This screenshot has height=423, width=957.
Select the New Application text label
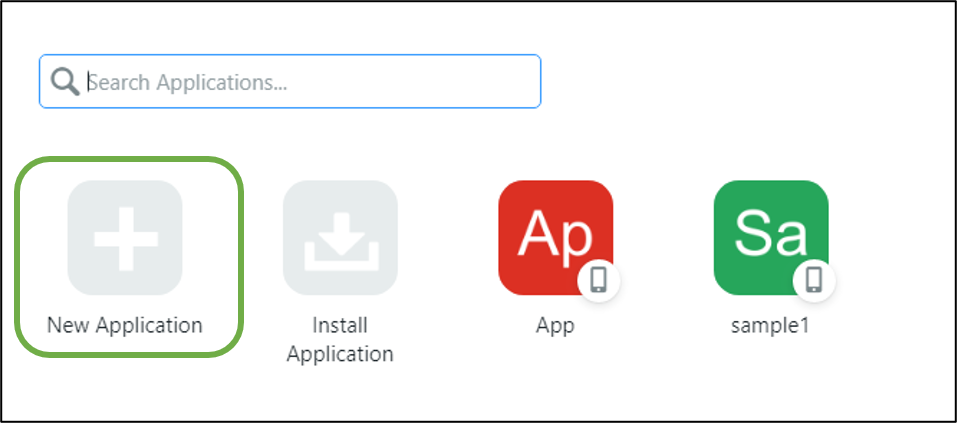click(125, 325)
